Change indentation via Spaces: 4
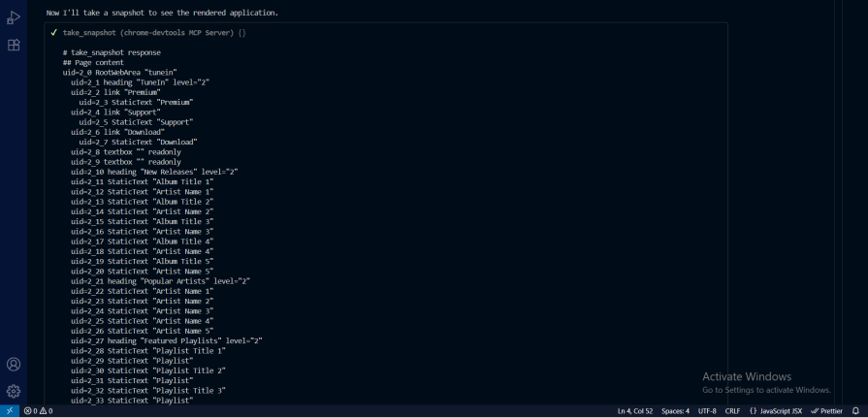This screenshot has height=418, width=868. (675, 411)
